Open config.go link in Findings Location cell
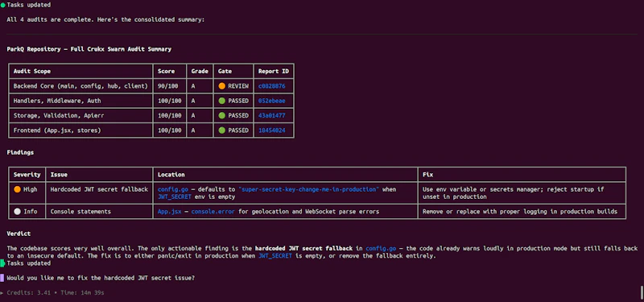Image resolution: width=644 pixels, height=302 pixels. [173, 189]
